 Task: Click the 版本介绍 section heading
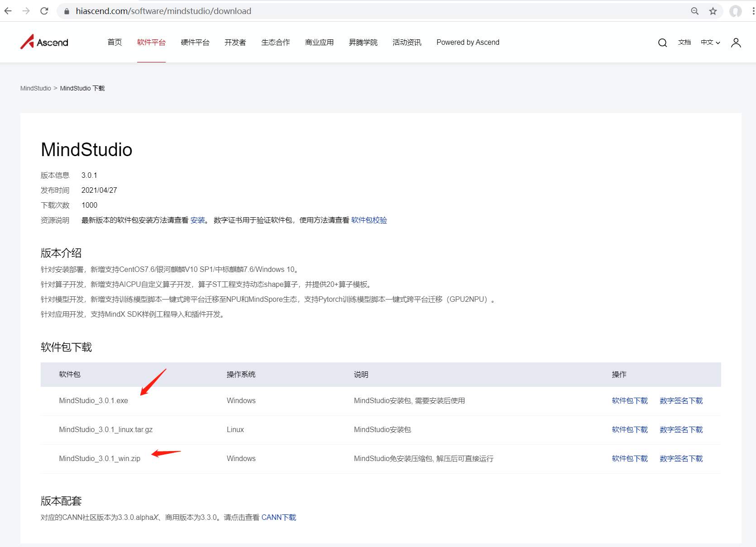[x=61, y=253]
